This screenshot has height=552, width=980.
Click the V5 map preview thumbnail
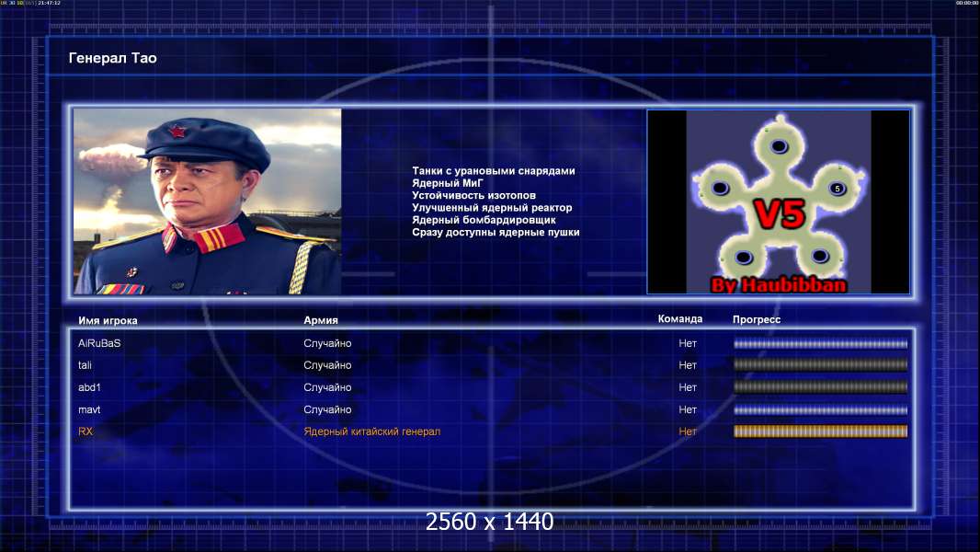click(778, 201)
